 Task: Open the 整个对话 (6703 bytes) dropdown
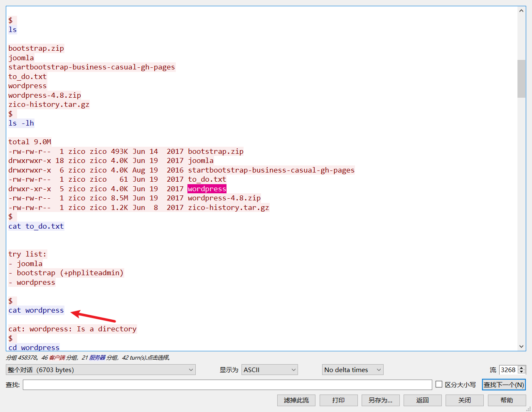tap(101, 370)
